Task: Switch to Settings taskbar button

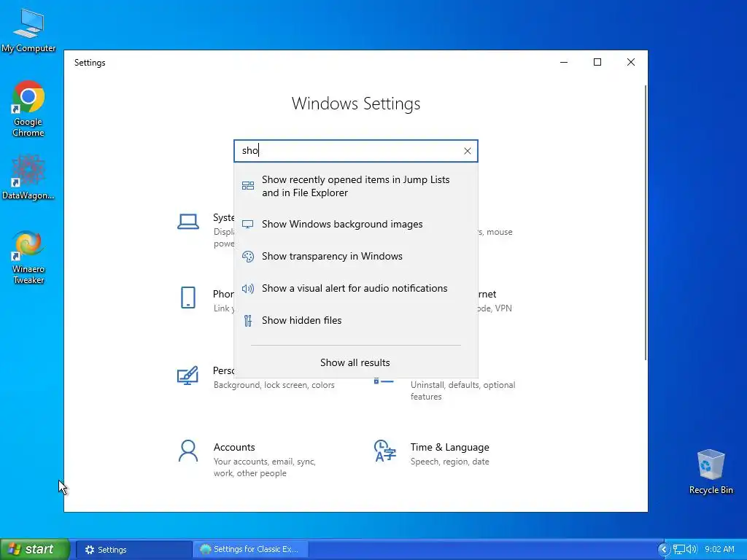Action: coord(134,550)
